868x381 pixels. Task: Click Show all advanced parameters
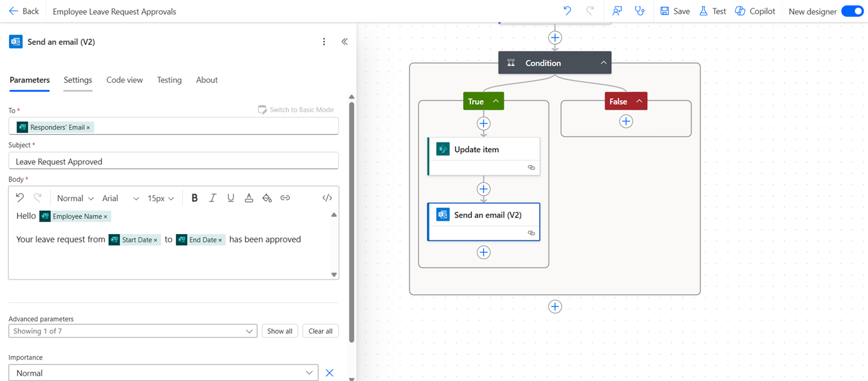tap(280, 331)
